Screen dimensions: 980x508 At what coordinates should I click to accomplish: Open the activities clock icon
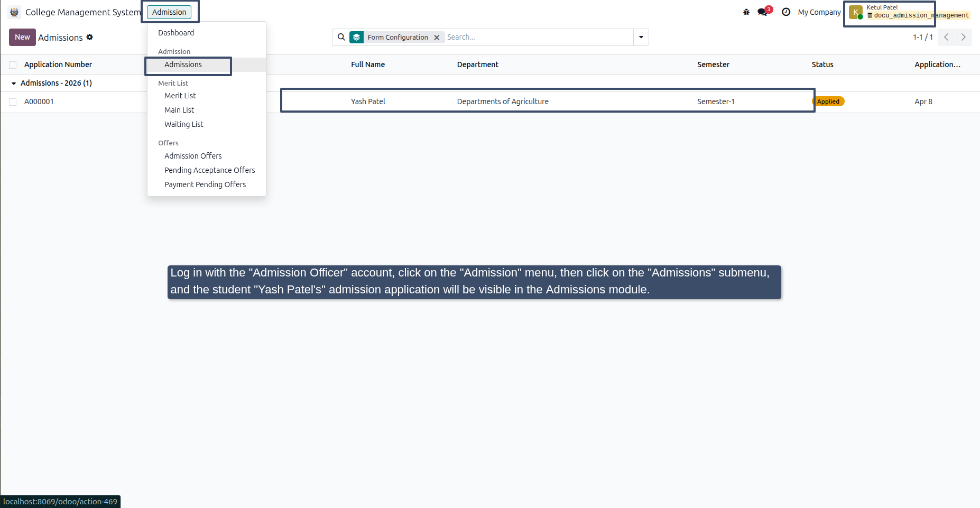coord(786,12)
